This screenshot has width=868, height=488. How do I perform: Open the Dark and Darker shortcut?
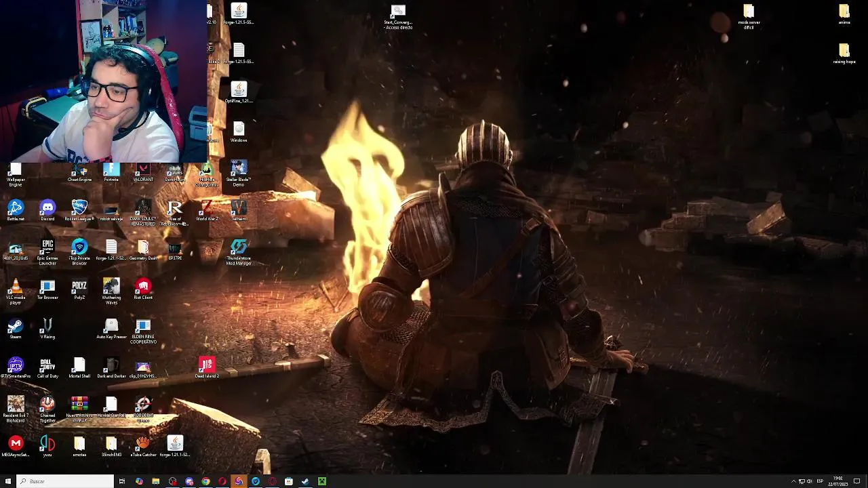[111, 368]
